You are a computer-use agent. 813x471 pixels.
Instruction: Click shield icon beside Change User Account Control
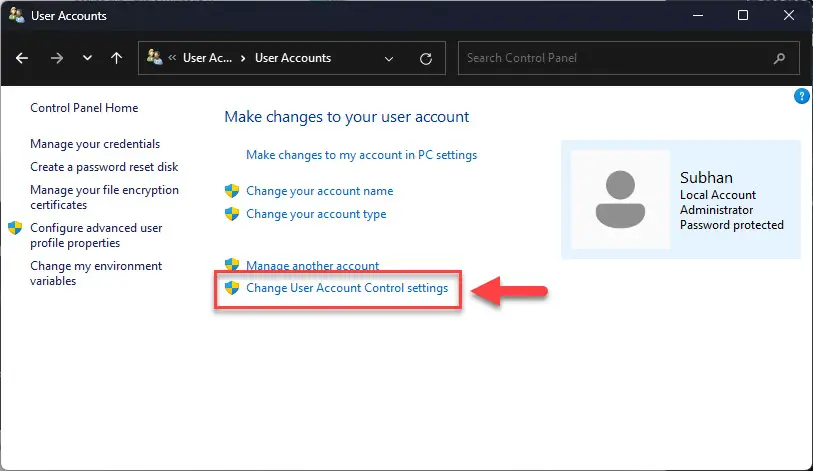tap(232, 288)
